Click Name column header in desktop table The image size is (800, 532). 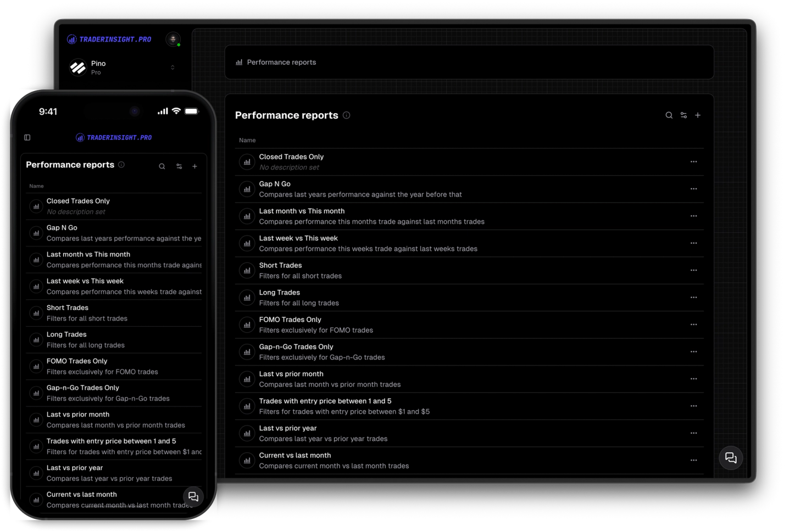click(x=247, y=141)
